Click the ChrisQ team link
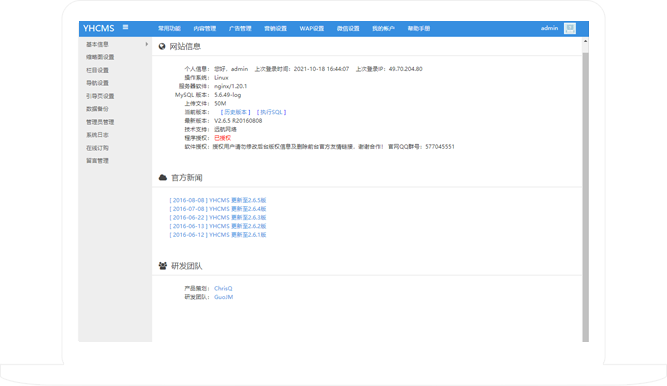This screenshot has width=667, height=386. pyautogui.click(x=223, y=289)
